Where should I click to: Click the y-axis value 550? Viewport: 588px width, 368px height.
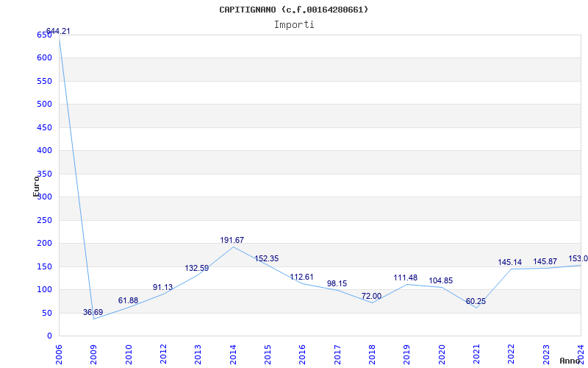tap(44, 81)
